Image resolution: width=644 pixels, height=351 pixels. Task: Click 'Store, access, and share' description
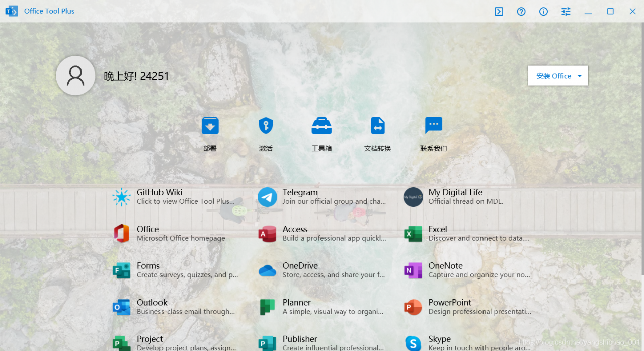[x=334, y=275]
